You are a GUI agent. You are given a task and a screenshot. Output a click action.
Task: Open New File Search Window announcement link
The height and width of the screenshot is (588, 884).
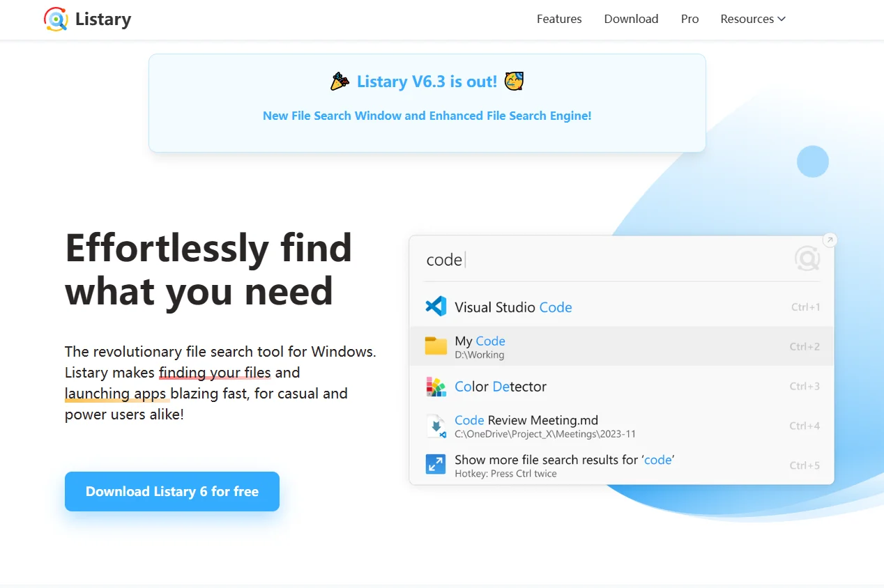427,116
